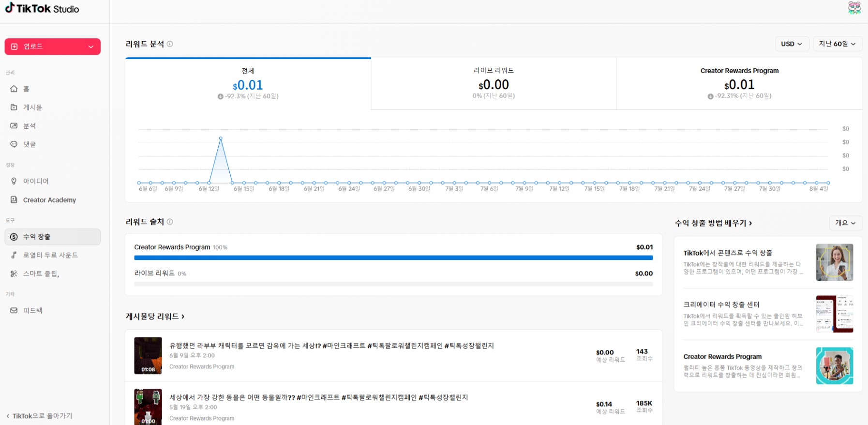Open the USD currency dropdown
The width and height of the screenshot is (868, 425).
792,44
